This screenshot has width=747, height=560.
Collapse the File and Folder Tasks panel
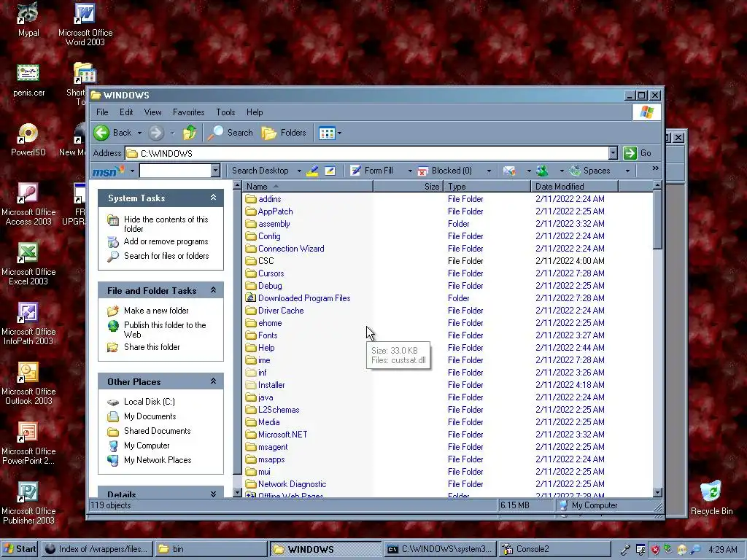[214, 290]
